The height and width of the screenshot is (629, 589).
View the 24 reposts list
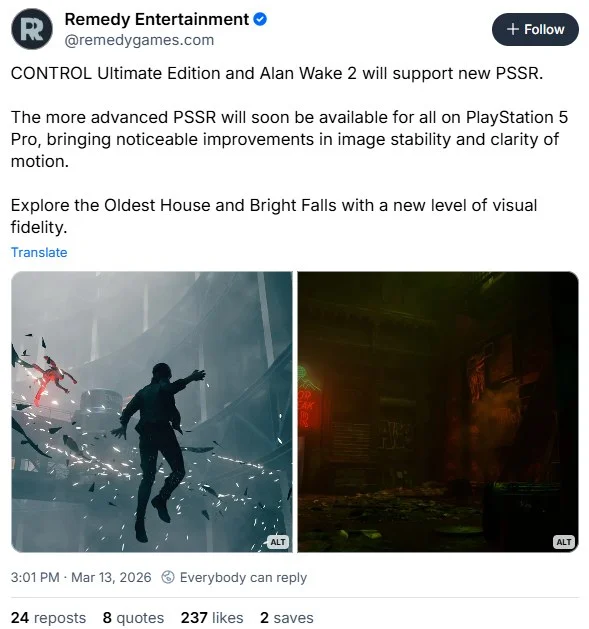48,618
